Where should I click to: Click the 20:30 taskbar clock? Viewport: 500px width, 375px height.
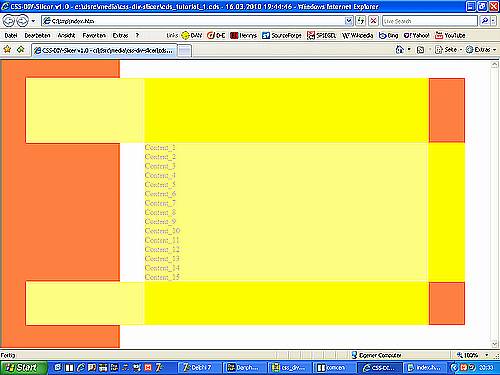[x=486, y=367]
